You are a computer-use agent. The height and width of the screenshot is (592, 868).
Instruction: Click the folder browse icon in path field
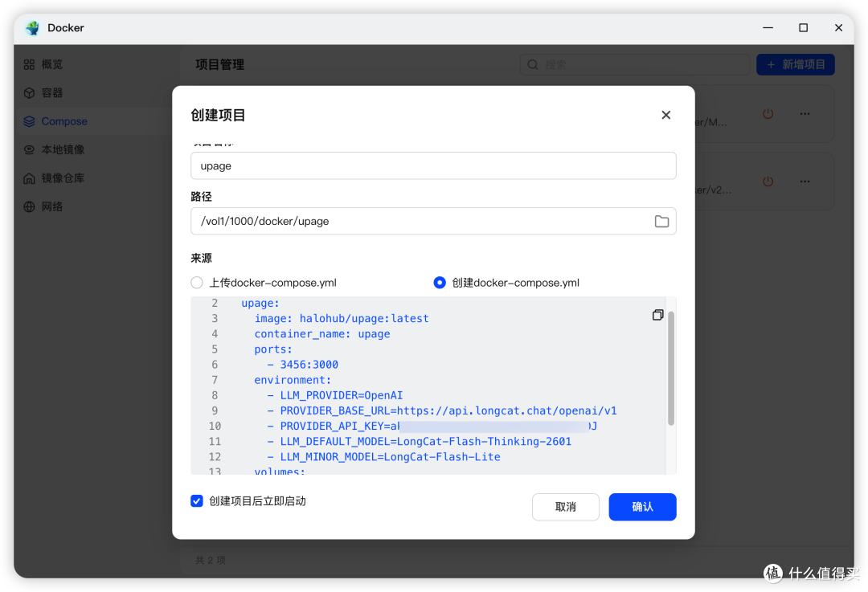[x=661, y=222]
